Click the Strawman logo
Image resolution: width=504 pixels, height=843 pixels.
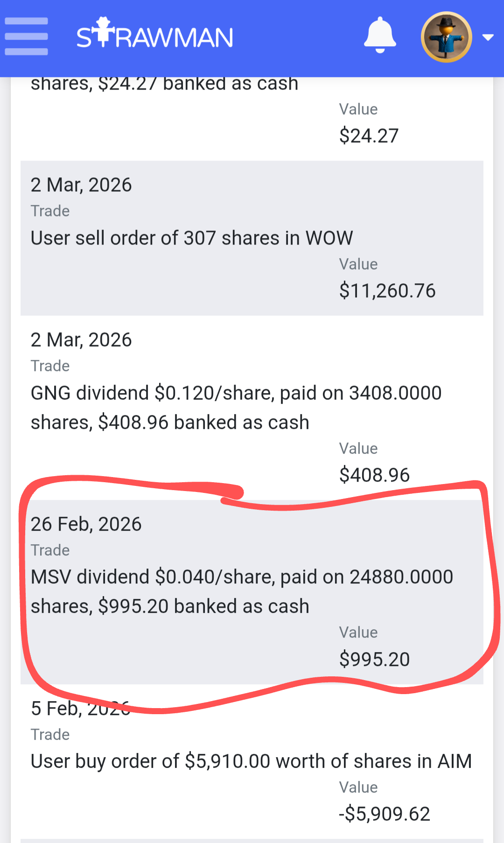pyautogui.click(x=154, y=35)
